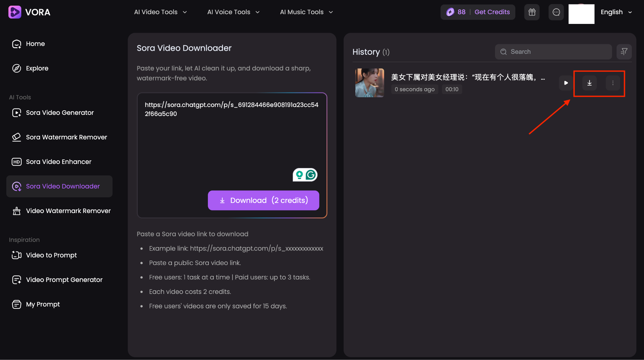Screen dimensions: 644x360
Task: Open the three-dot menu on history item
Action: pyautogui.click(x=613, y=83)
